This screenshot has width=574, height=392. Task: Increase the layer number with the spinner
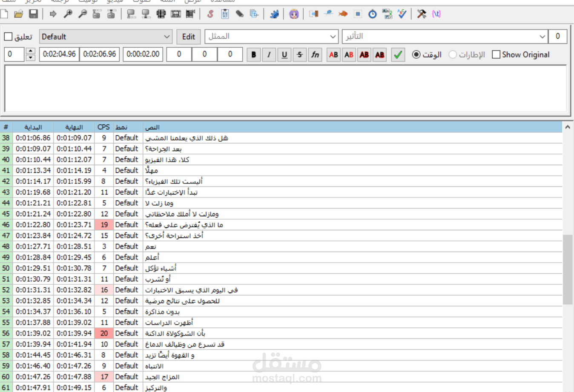(30, 51)
